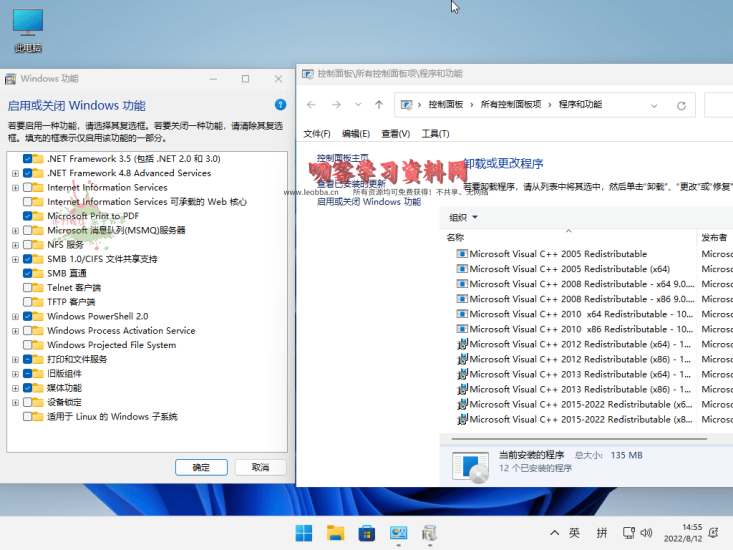This screenshot has width=733, height=550.
Task: Enable Internet Information Services checkbox
Action: click(x=27, y=187)
